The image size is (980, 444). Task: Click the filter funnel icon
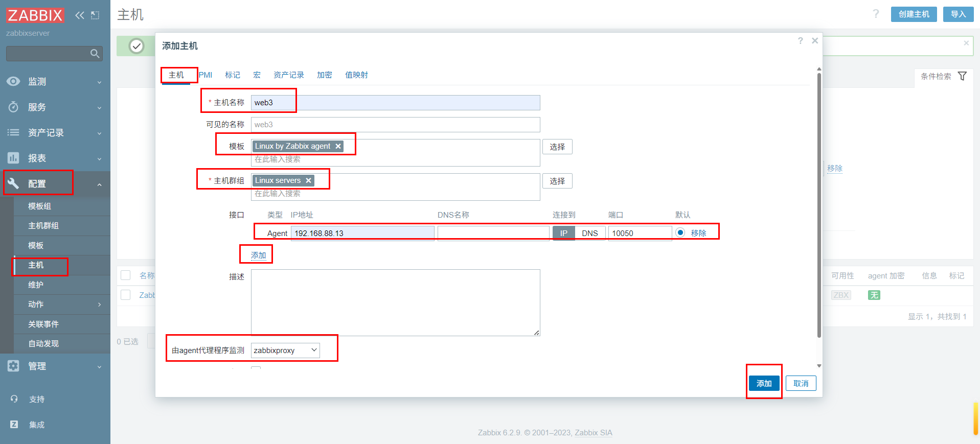[962, 76]
